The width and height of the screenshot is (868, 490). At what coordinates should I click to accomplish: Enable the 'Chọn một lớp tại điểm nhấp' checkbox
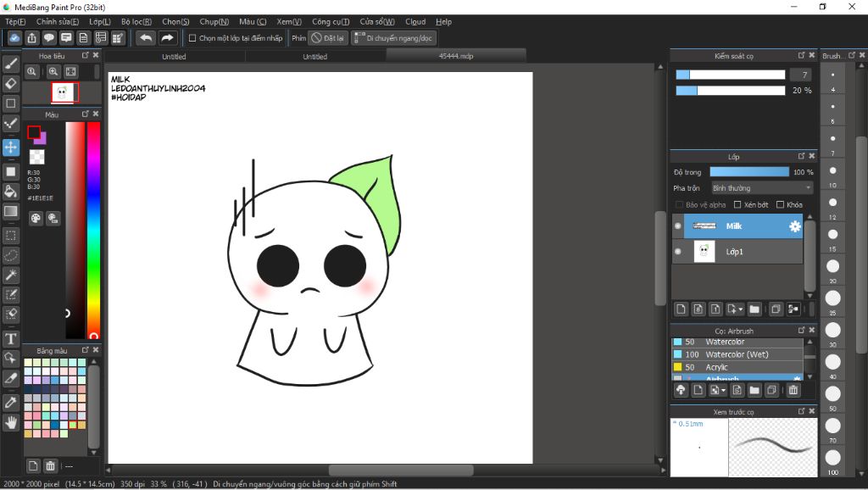coord(192,38)
